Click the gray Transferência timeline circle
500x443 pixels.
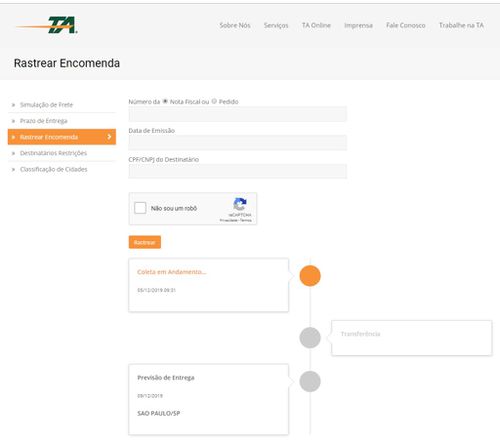tap(310, 337)
